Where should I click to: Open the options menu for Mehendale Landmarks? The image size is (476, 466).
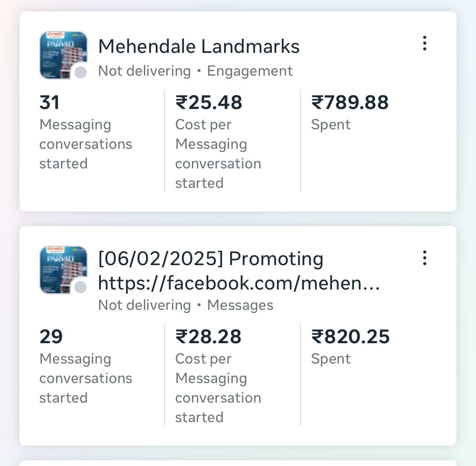[424, 43]
